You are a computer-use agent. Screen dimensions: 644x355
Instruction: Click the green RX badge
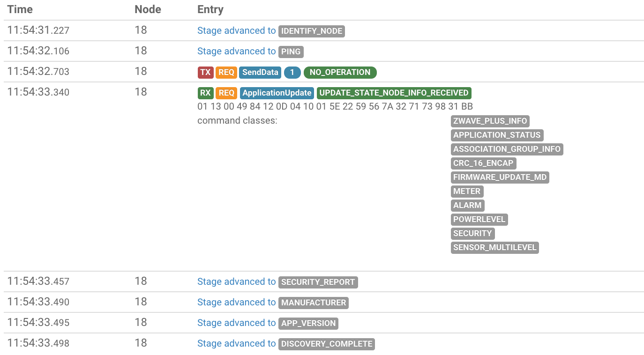click(205, 93)
